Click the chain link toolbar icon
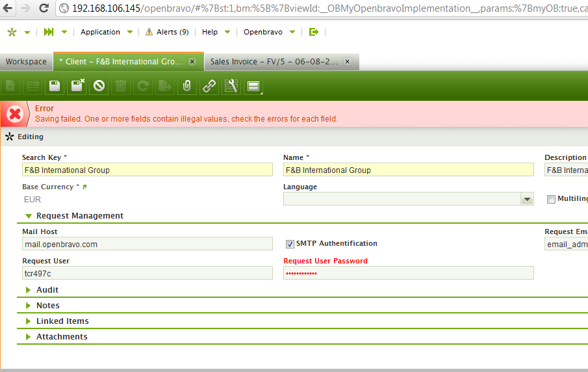 point(209,86)
